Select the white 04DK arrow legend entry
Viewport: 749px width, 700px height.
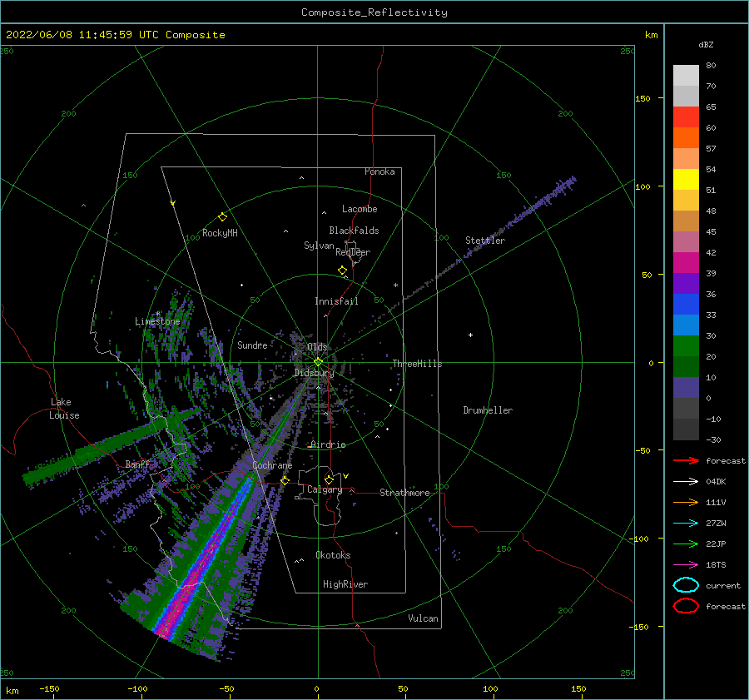point(686,482)
